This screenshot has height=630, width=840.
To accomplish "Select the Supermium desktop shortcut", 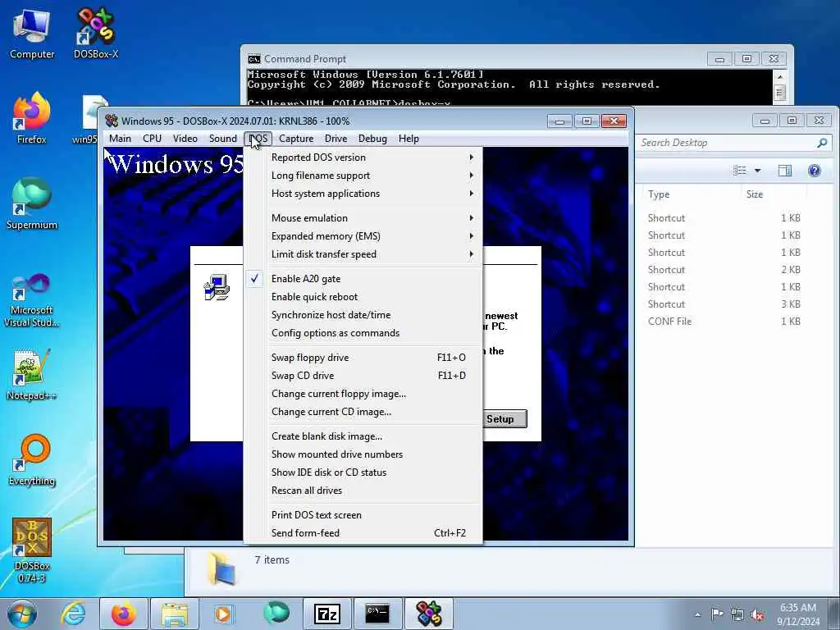I will (x=32, y=203).
